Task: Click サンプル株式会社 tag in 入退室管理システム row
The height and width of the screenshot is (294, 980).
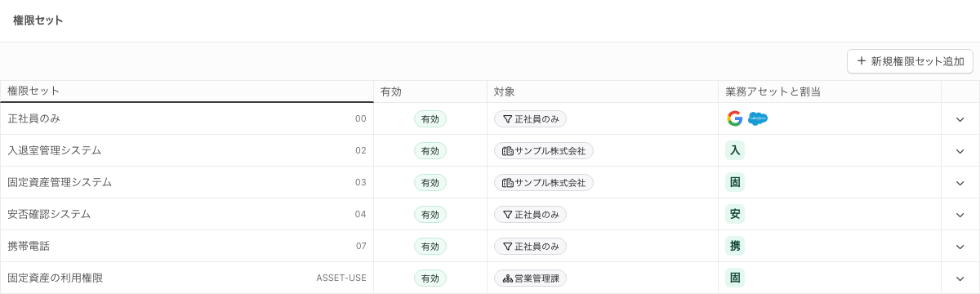Action: (544, 151)
